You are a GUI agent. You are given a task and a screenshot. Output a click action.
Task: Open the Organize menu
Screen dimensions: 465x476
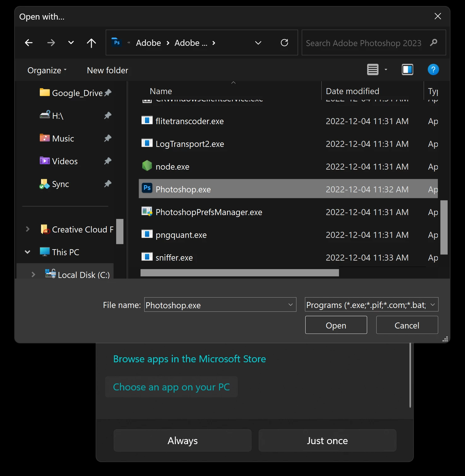(x=47, y=70)
